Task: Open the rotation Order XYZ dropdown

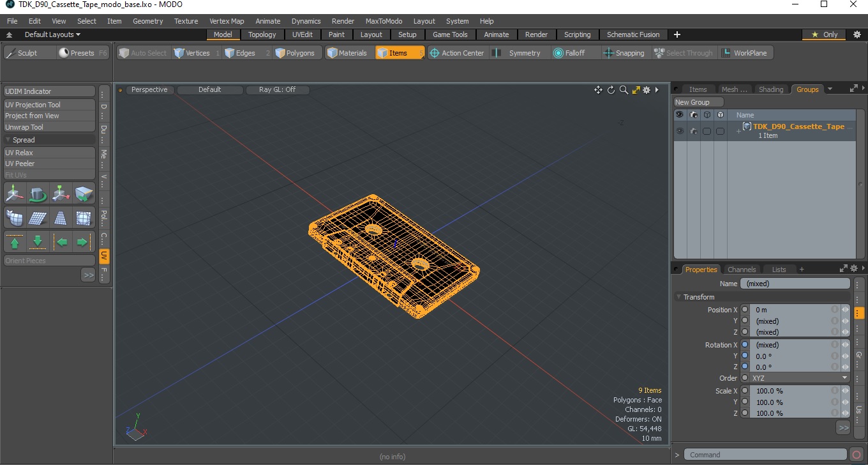Action: [800, 378]
